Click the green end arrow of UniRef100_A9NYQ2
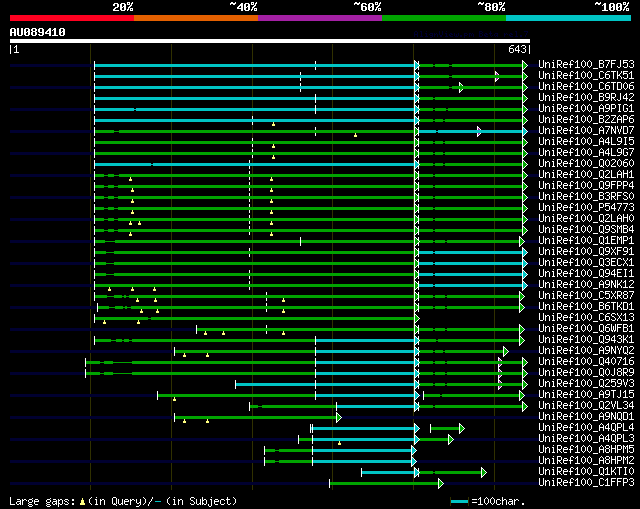640x509 pixels. [x=506, y=351]
